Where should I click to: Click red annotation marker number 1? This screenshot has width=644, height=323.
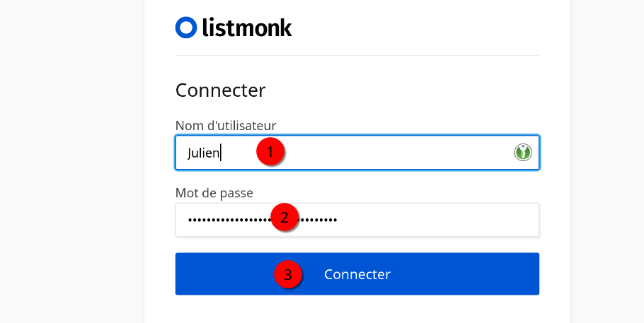[x=270, y=151]
